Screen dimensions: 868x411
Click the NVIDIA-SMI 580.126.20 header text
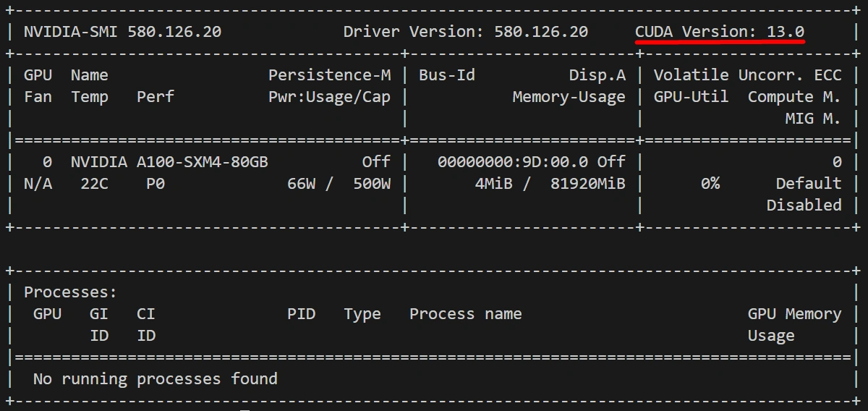[x=122, y=32]
